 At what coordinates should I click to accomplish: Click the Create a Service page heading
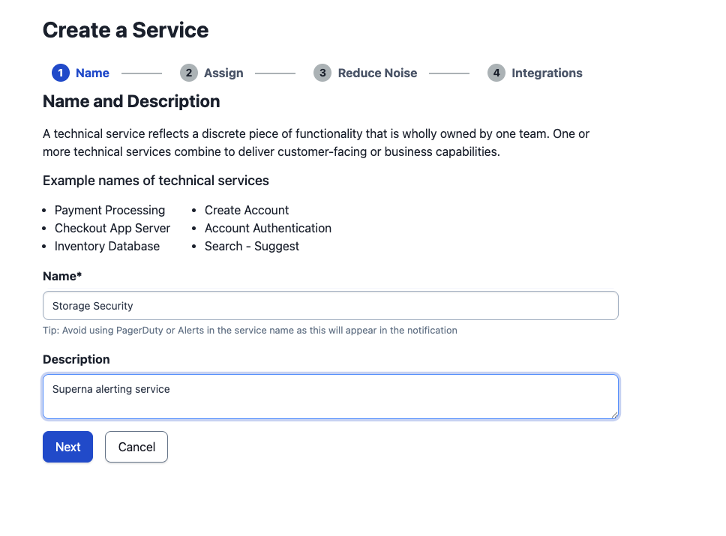click(125, 31)
